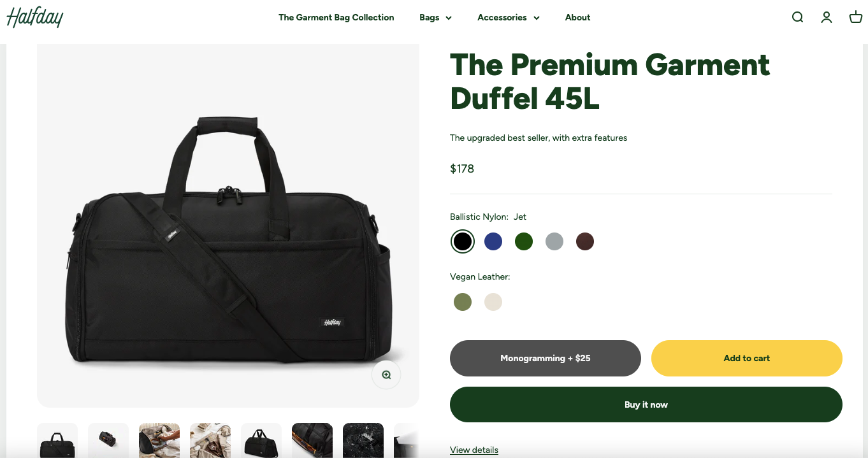
Task: Choose the brown nylon swatch
Action: click(585, 241)
